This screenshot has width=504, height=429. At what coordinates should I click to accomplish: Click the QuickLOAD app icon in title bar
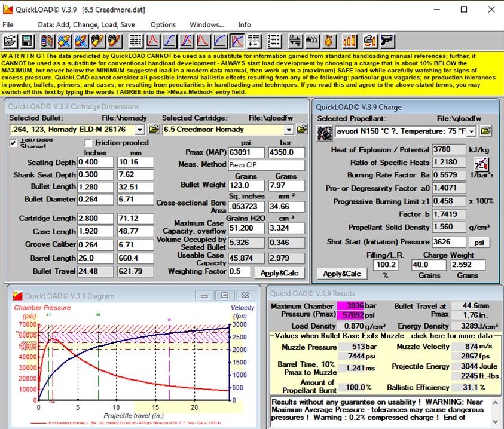(x=8, y=10)
